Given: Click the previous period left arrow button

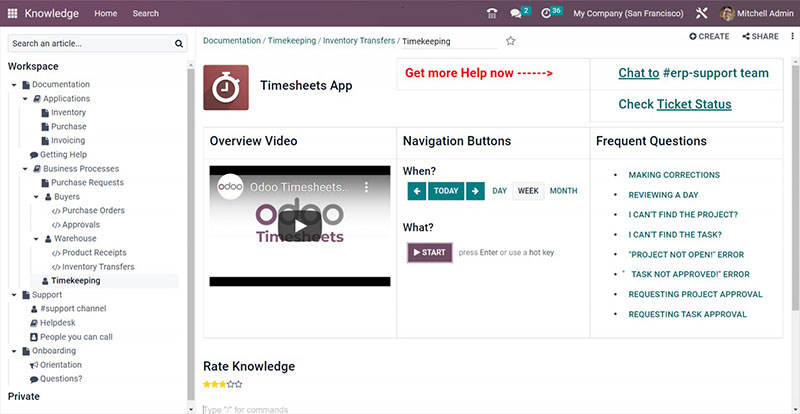Looking at the screenshot, I should click(x=417, y=191).
